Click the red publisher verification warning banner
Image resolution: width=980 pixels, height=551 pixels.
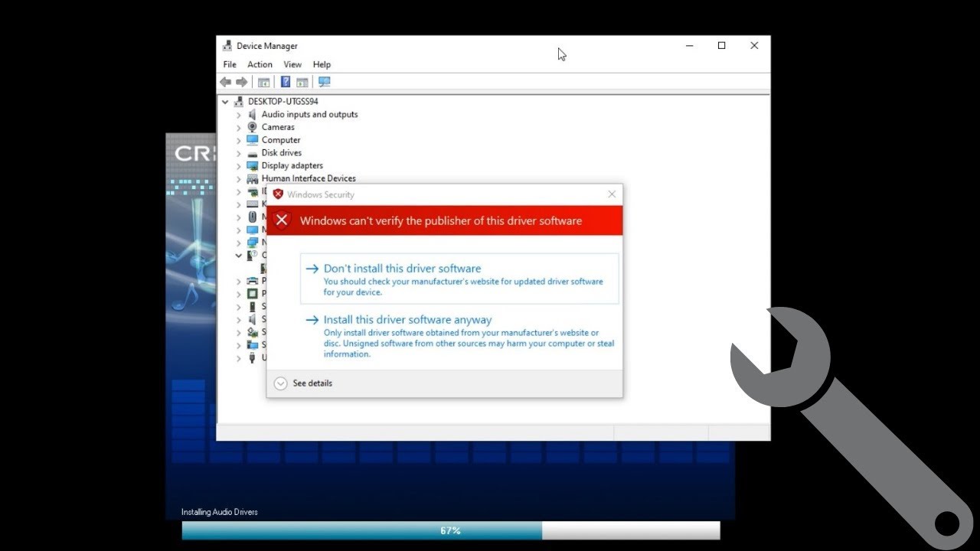coord(445,220)
